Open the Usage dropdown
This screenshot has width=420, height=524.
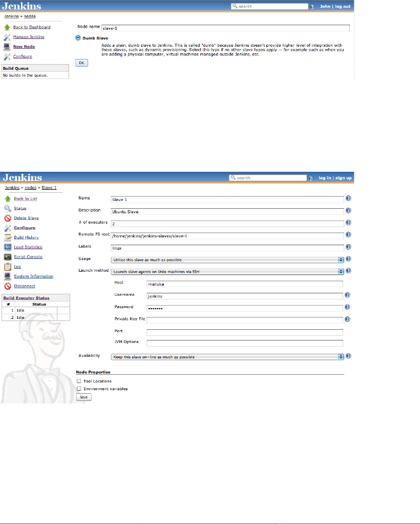[x=227, y=259]
